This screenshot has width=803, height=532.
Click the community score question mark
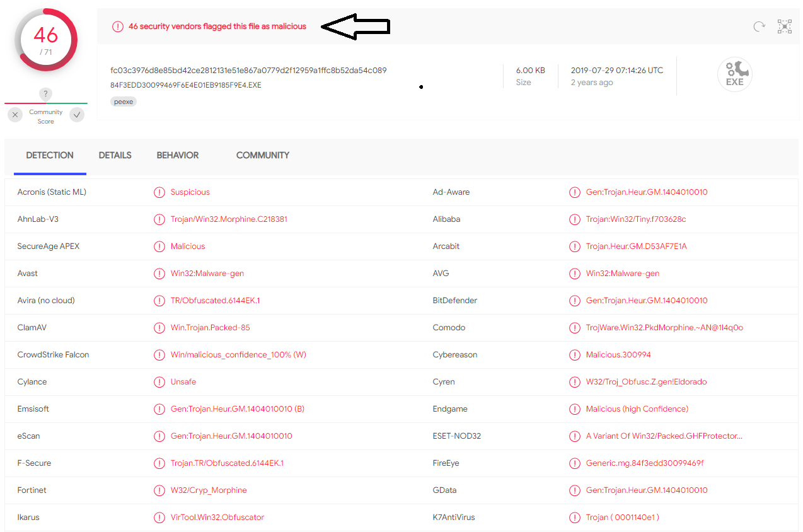click(45, 95)
